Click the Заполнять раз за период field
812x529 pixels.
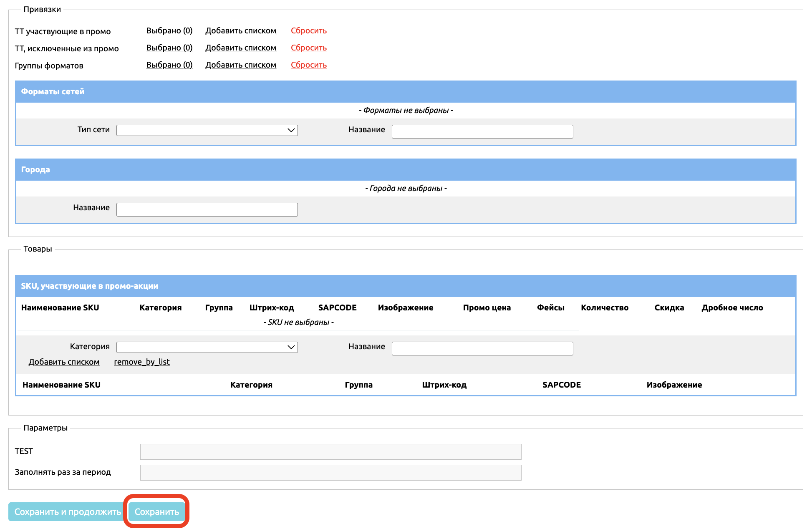pos(330,473)
